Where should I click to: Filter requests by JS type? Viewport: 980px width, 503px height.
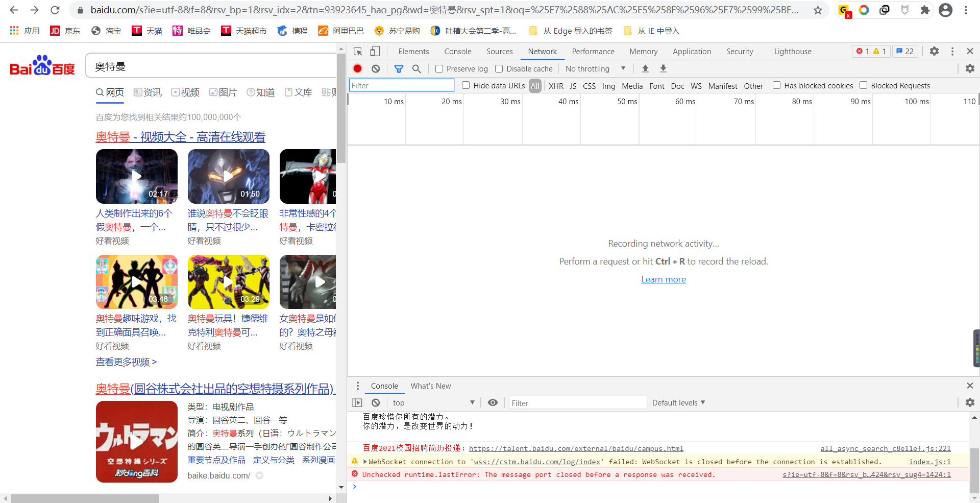point(573,86)
